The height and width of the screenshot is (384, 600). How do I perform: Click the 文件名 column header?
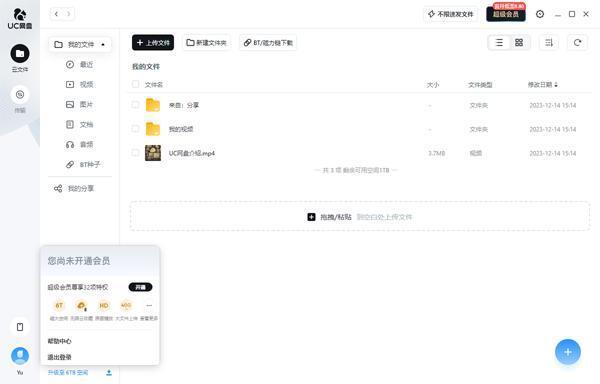tap(154, 85)
